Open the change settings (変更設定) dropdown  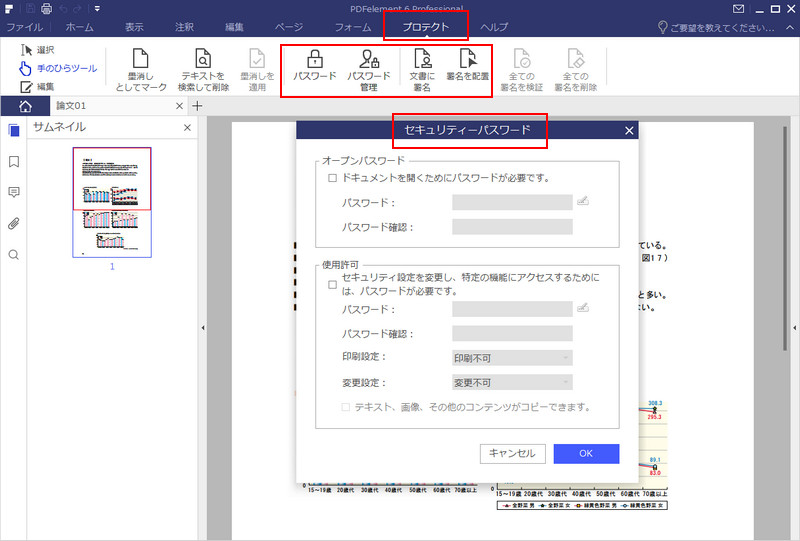pos(512,382)
